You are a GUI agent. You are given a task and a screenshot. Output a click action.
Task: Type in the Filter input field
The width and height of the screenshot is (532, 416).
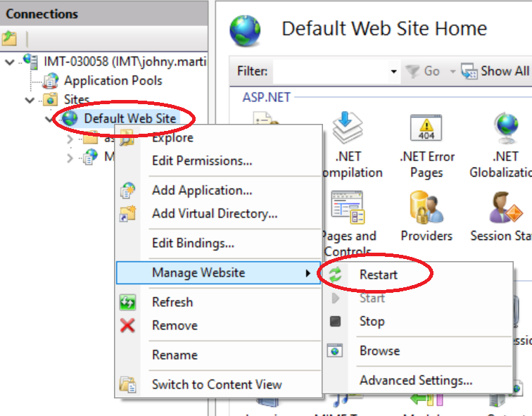click(329, 71)
